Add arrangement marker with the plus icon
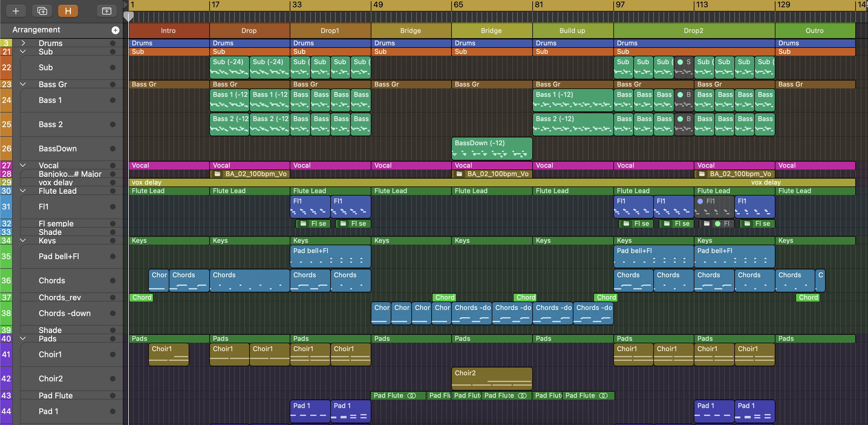Screen dimensions: 868x425 tap(115, 30)
